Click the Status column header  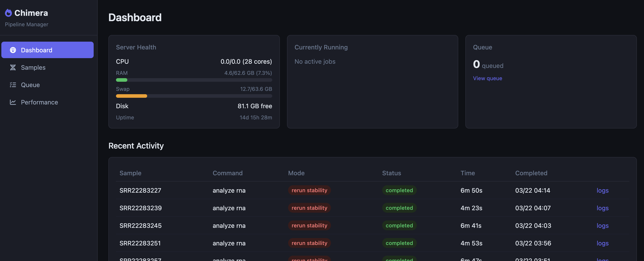[391, 173]
